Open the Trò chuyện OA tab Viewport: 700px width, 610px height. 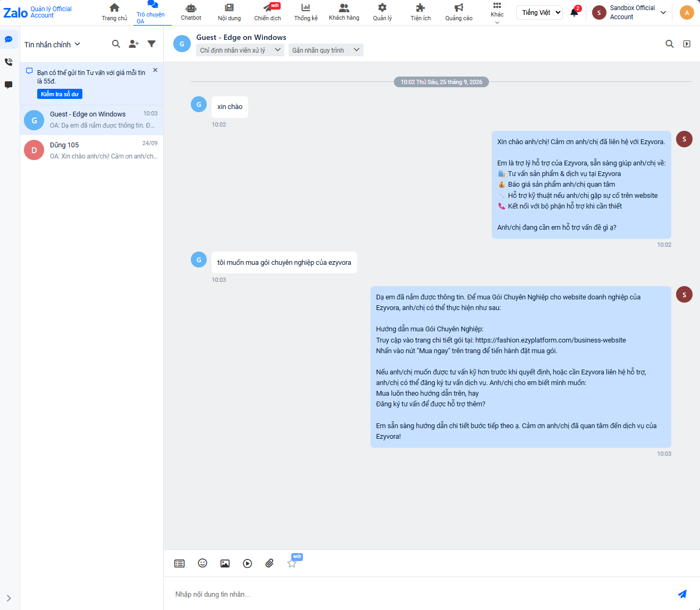point(152,12)
